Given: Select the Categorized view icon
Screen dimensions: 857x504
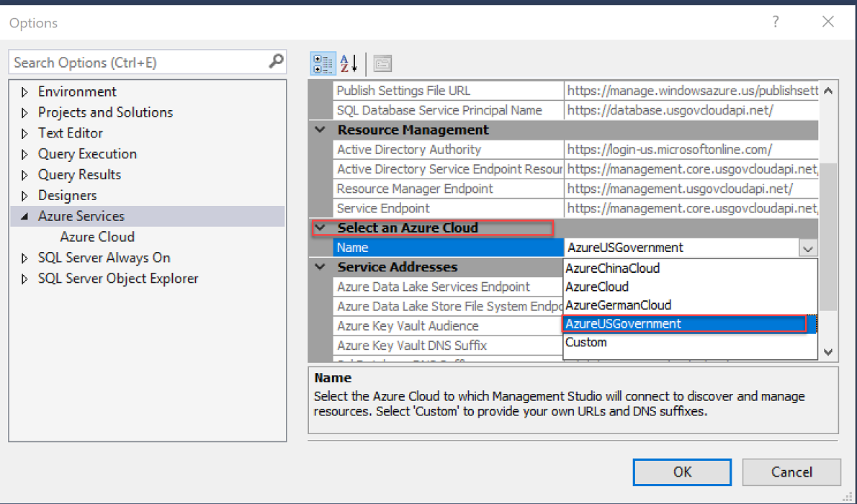Looking at the screenshot, I should (x=323, y=63).
